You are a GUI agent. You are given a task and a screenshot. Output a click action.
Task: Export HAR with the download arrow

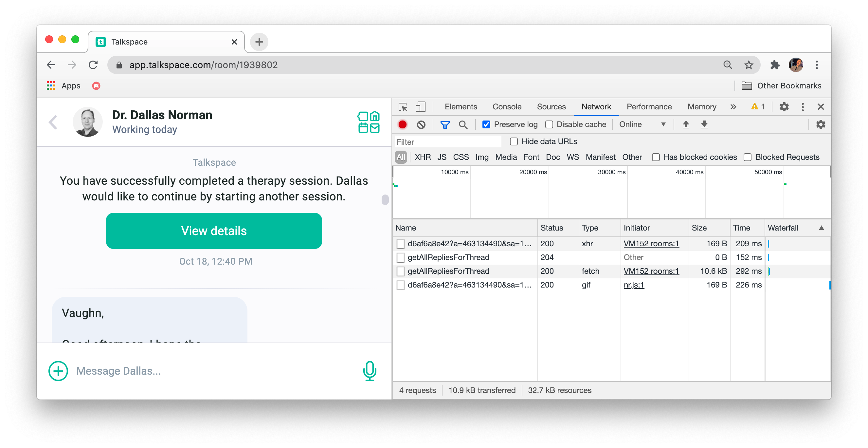click(x=704, y=124)
